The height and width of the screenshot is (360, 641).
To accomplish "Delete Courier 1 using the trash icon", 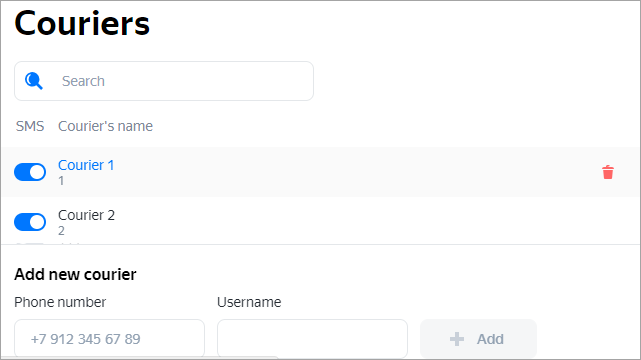I will click(x=608, y=172).
